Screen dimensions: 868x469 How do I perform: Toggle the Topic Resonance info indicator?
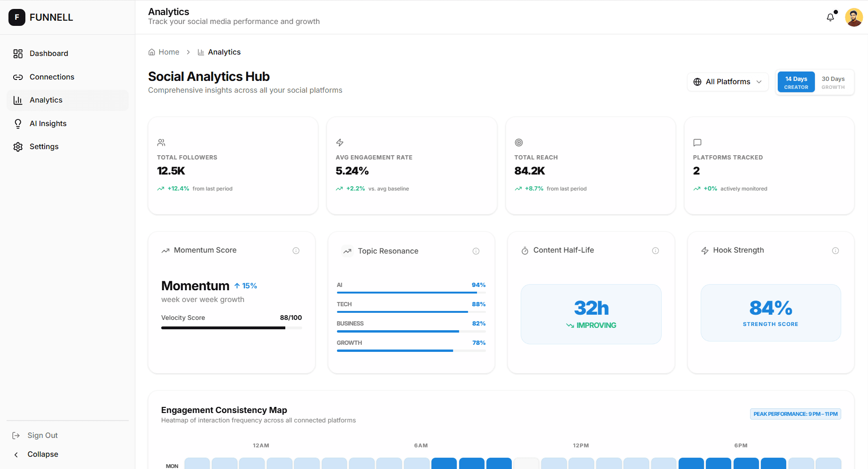coord(476,251)
